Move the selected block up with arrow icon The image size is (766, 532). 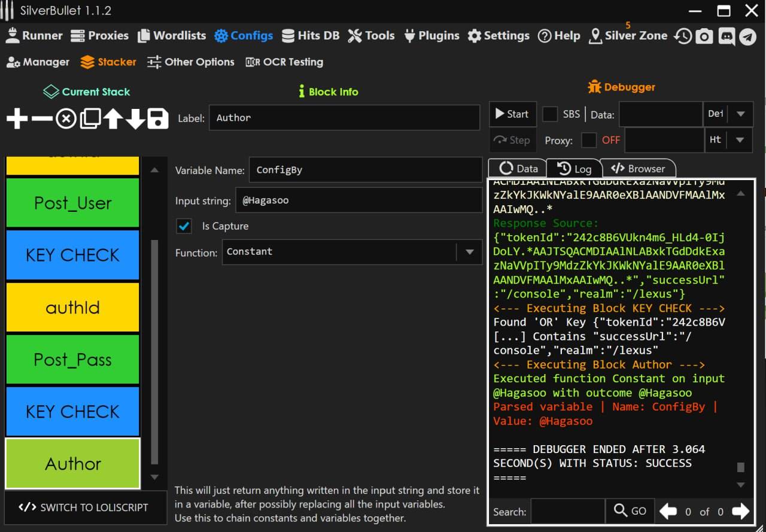[x=113, y=118]
